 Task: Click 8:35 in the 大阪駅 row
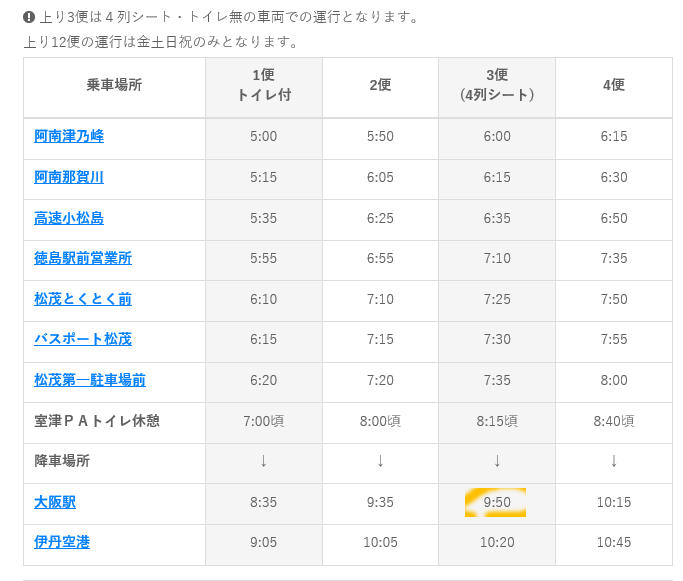[x=264, y=502]
